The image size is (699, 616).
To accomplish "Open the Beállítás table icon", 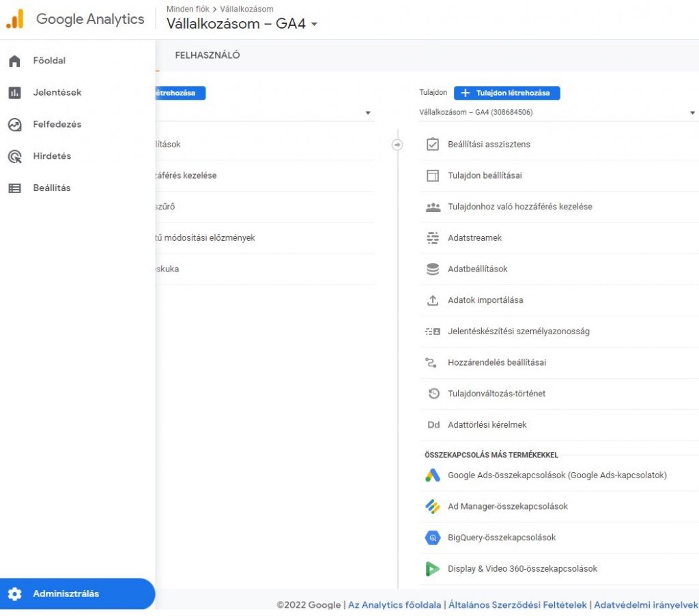I will [15, 188].
